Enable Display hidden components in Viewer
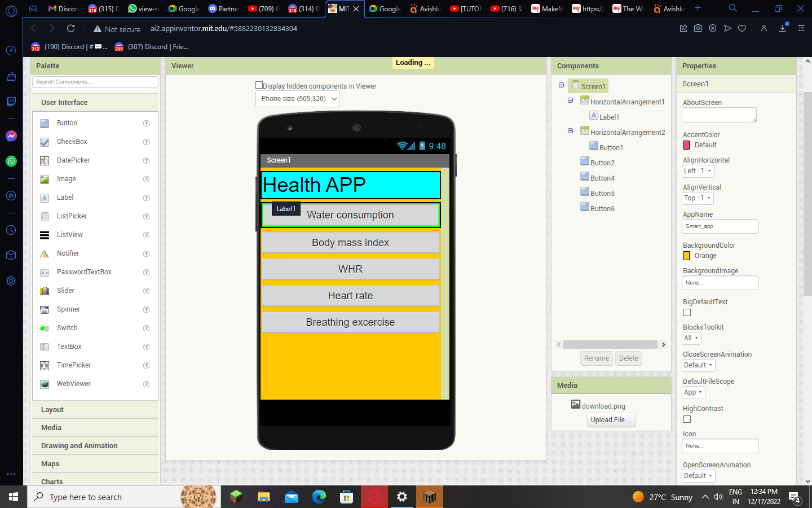Viewport: 812px width, 508px height. click(x=259, y=85)
